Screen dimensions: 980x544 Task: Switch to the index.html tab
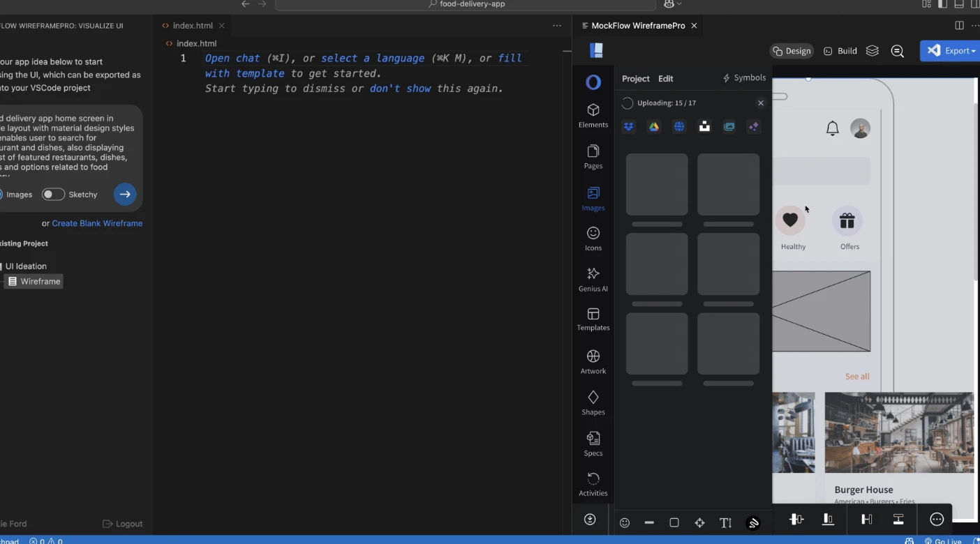(x=193, y=25)
